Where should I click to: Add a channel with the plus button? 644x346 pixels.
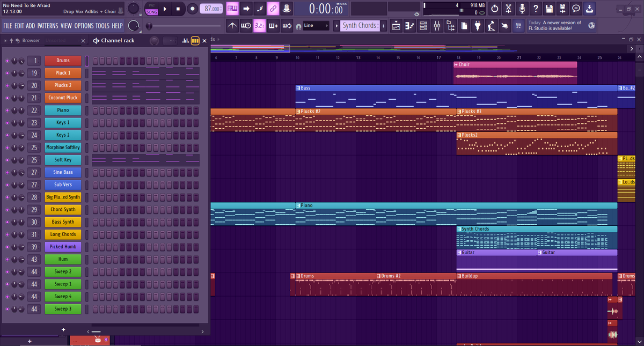click(x=63, y=329)
